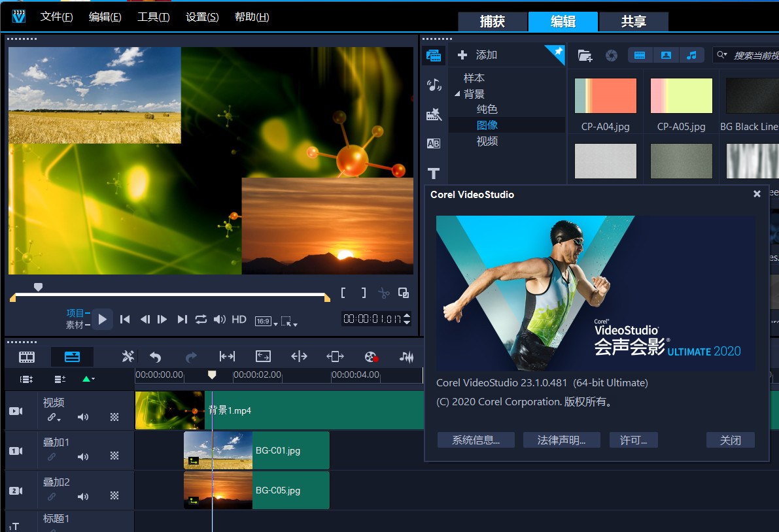779x532 pixels.
Task: Open the 工具(T) menu
Action: [154, 17]
